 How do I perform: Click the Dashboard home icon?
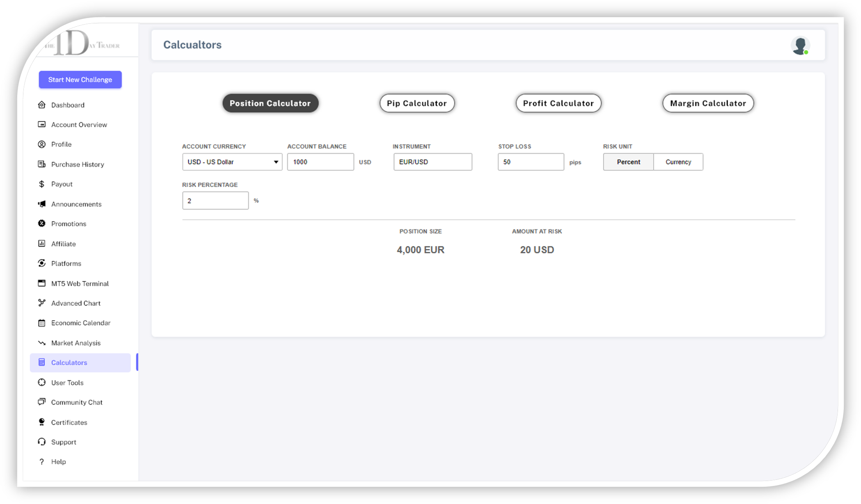[x=41, y=105]
